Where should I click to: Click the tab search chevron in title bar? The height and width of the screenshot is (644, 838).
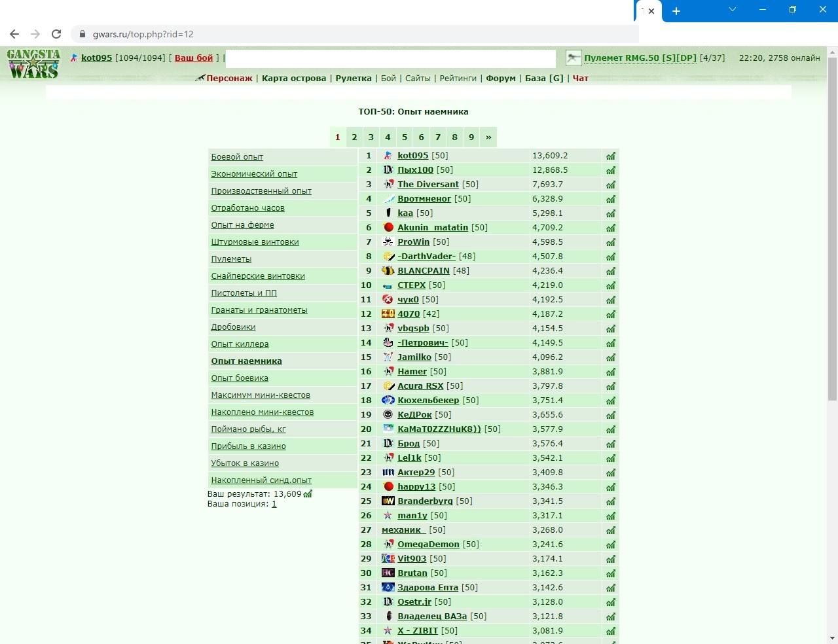[x=733, y=10]
